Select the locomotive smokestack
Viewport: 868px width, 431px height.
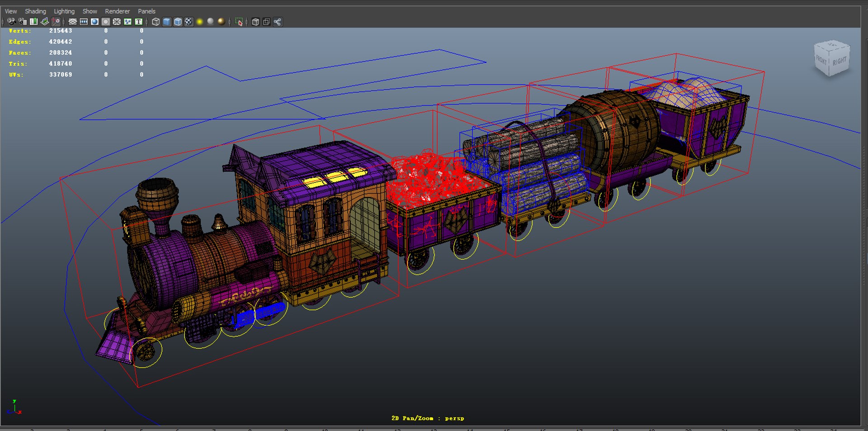click(157, 206)
